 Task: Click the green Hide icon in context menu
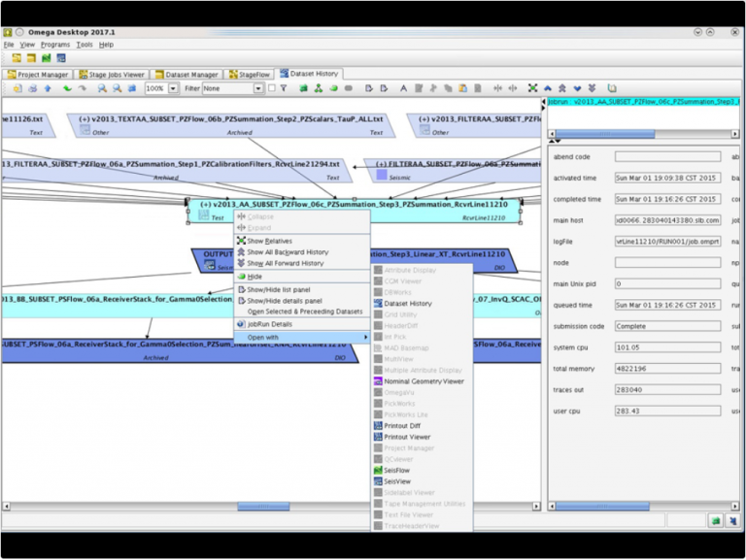[x=241, y=277]
